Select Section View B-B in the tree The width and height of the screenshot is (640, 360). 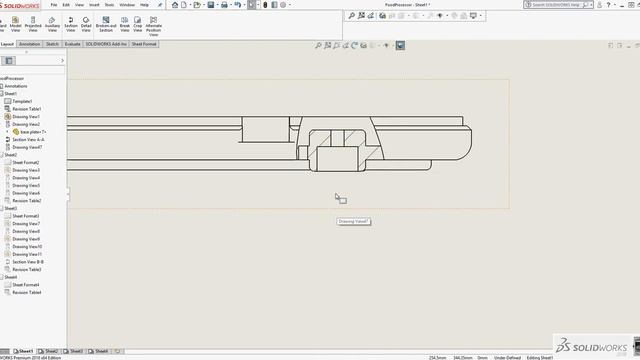pyautogui.click(x=28, y=262)
